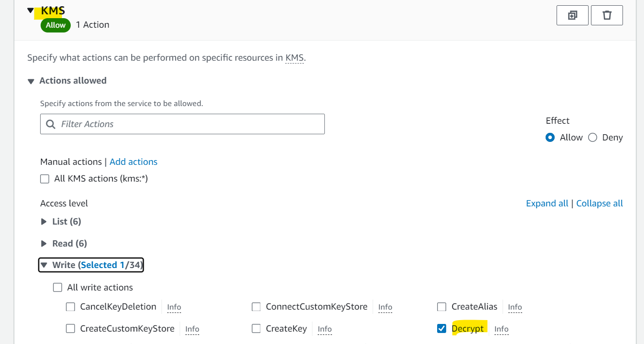Open Info for CreateCustomKeyStore

pyautogui.click(x=192, y=329)
